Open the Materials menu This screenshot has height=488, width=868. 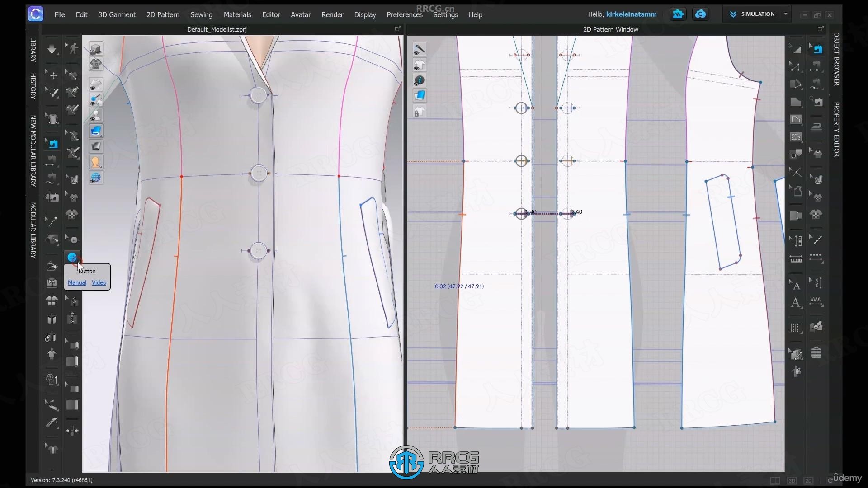point(237,14)
